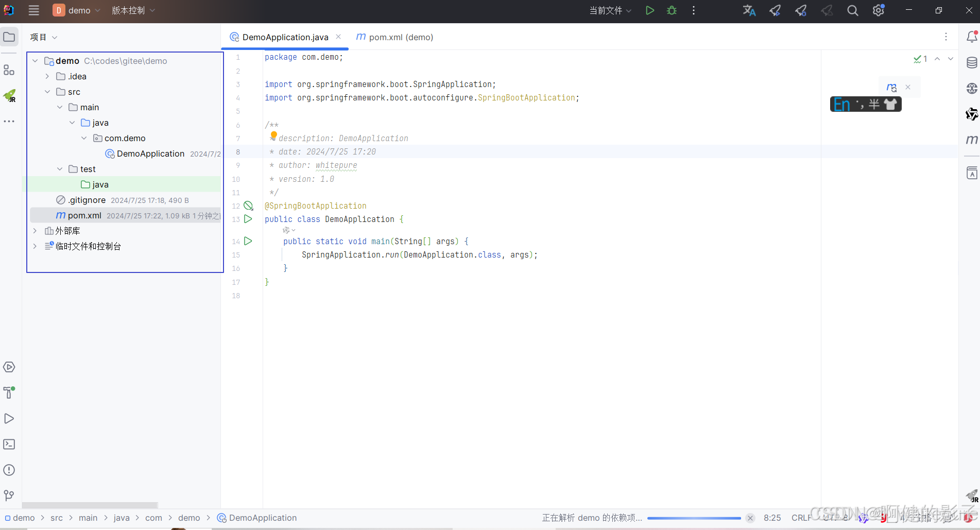
Task: Switch to pom.xml (demo) tab
Action: pyautogui.click(x=395, y=37)
